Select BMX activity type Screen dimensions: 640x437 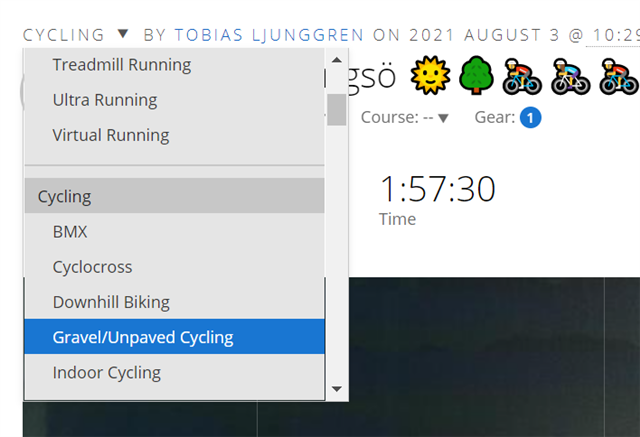coord(175,231)
